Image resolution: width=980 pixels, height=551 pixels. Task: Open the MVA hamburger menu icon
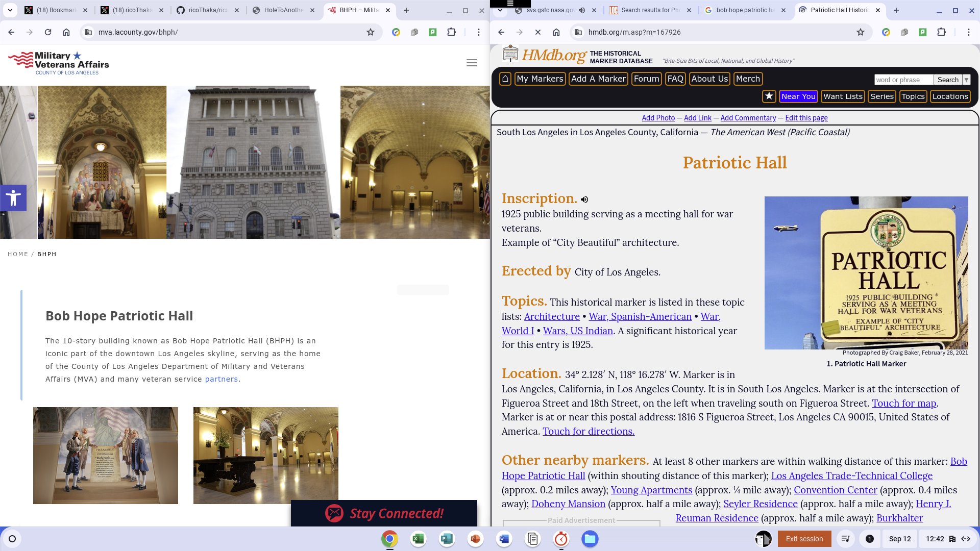tap(472, 63)
